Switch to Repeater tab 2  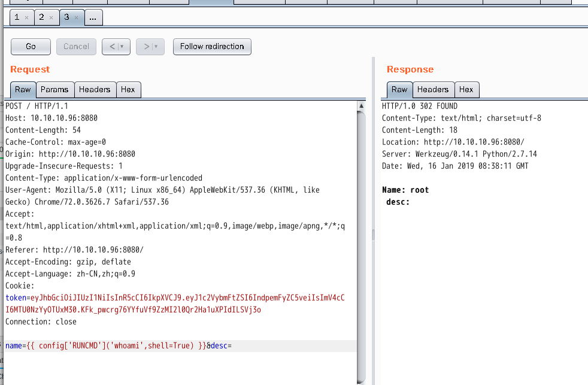[42, 17]
